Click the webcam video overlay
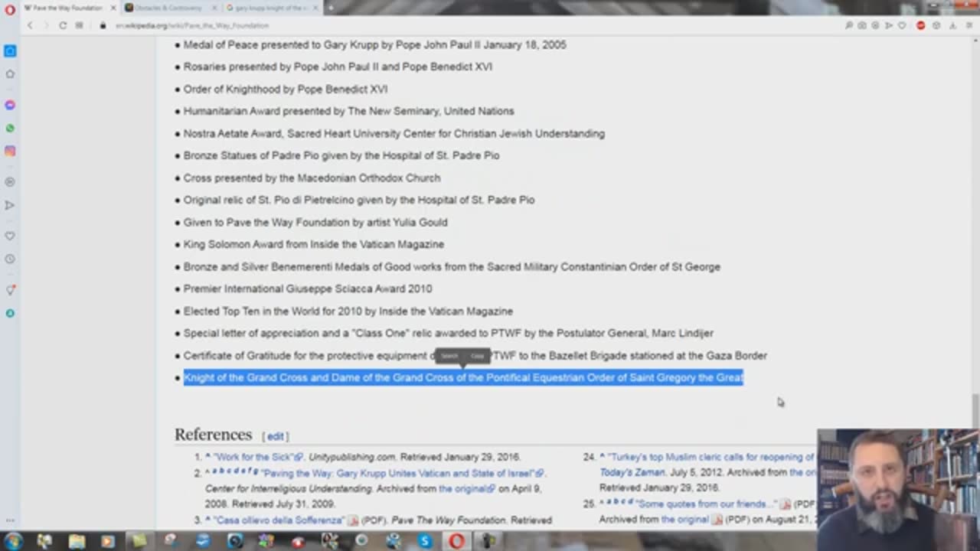The image size is (980, 551). [x=898, y=478]
